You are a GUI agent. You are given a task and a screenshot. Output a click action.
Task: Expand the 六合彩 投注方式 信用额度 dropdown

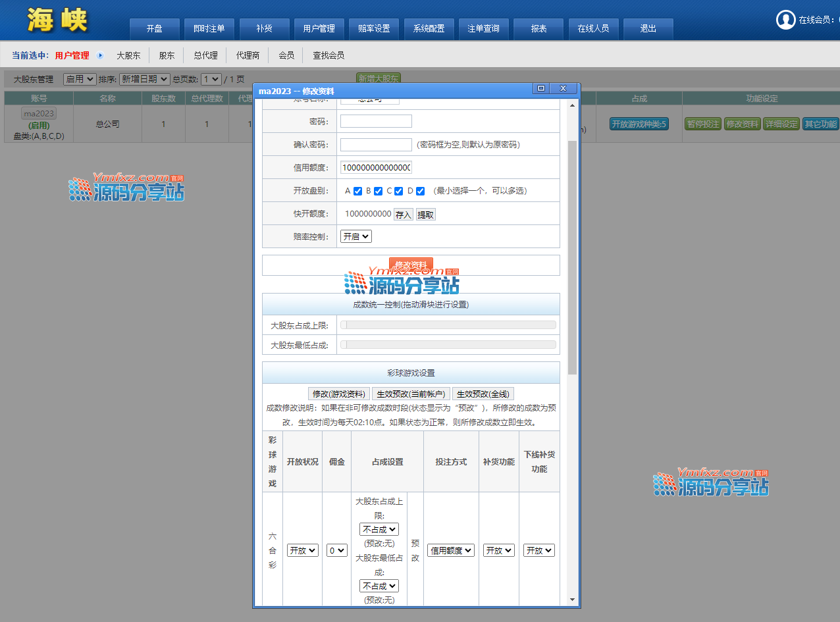pyautogui.click(x=451, y=550)
